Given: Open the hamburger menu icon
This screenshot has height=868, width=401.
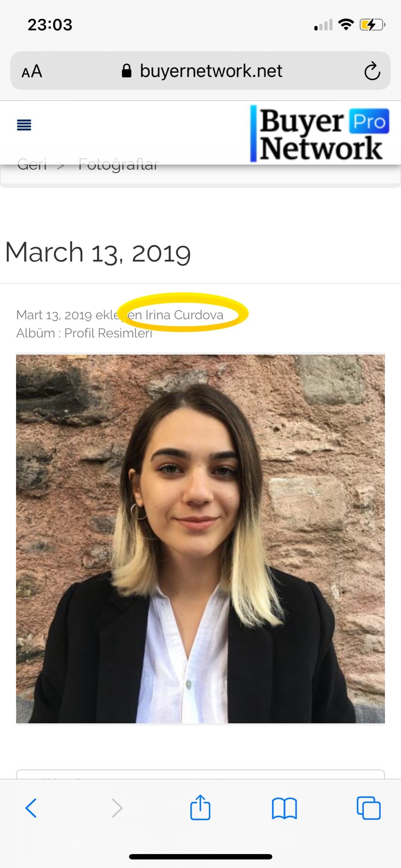Looking at the screenshot, I should (x=24, y=125).
